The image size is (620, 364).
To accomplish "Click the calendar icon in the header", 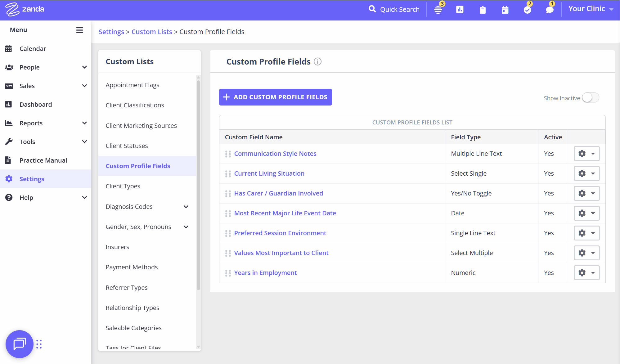I will (505, 10).
